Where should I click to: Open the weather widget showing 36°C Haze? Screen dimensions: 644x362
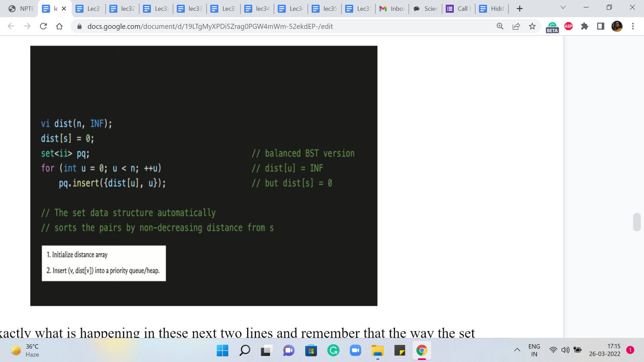[25, 351]
